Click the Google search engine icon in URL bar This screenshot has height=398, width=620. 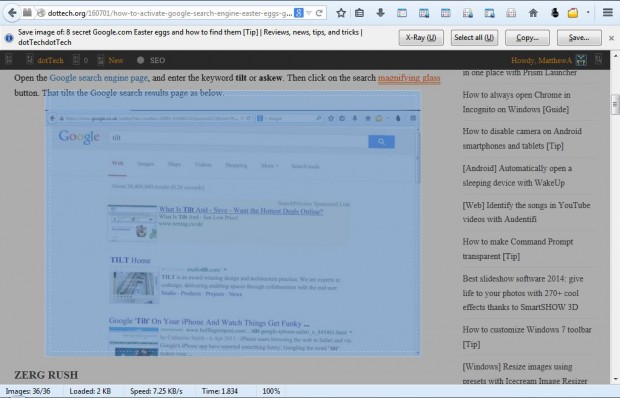(299, 13)
